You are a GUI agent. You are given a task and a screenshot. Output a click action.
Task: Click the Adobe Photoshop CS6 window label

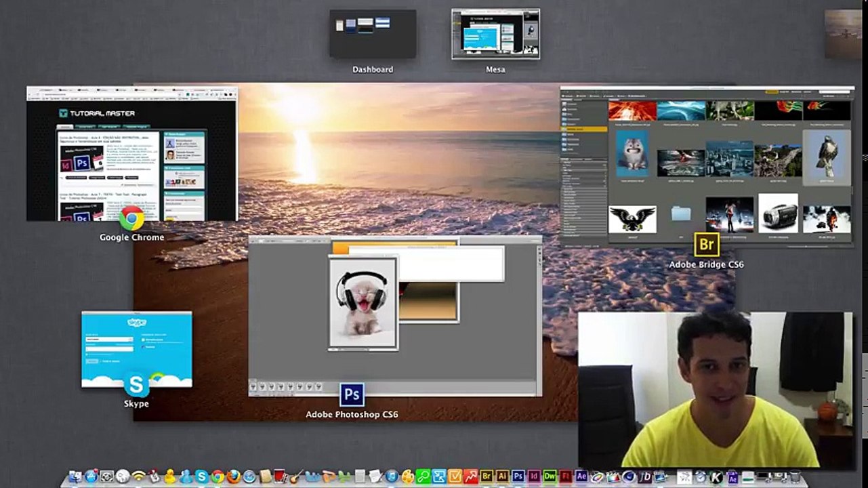point(352,414)
